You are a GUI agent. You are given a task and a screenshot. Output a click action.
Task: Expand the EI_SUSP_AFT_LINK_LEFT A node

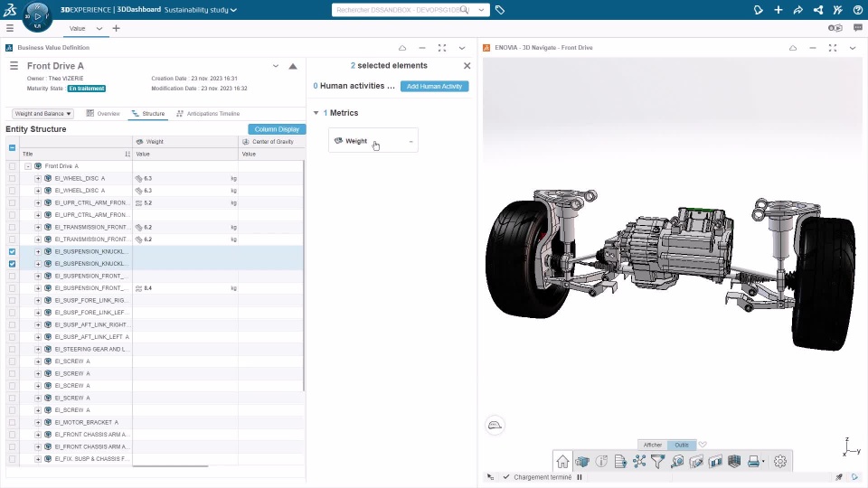coord(38,337)
